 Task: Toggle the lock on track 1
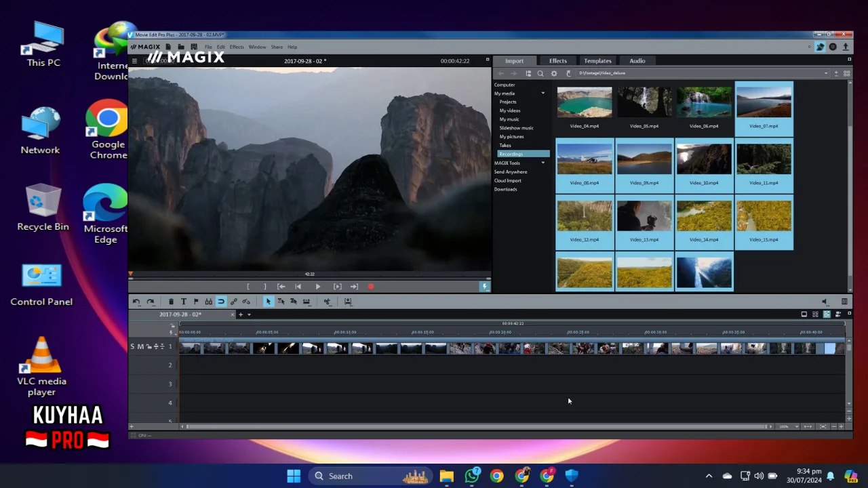[x=148, y=346]
